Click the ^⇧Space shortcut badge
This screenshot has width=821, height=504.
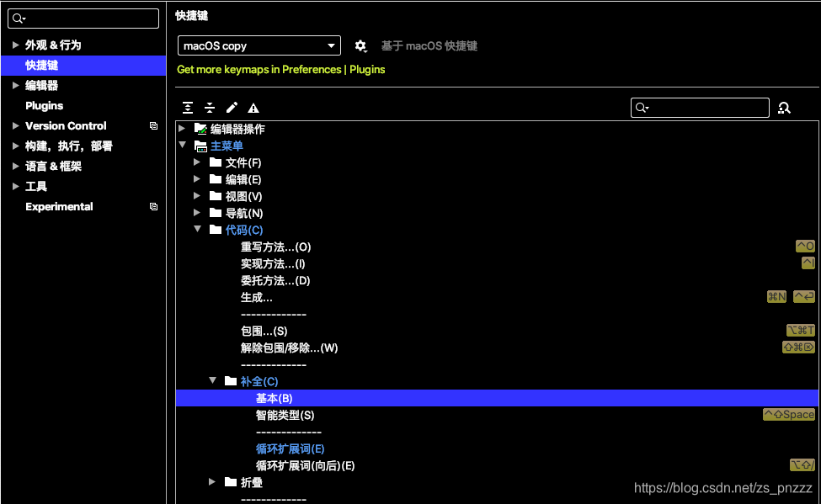pos(789,415)
